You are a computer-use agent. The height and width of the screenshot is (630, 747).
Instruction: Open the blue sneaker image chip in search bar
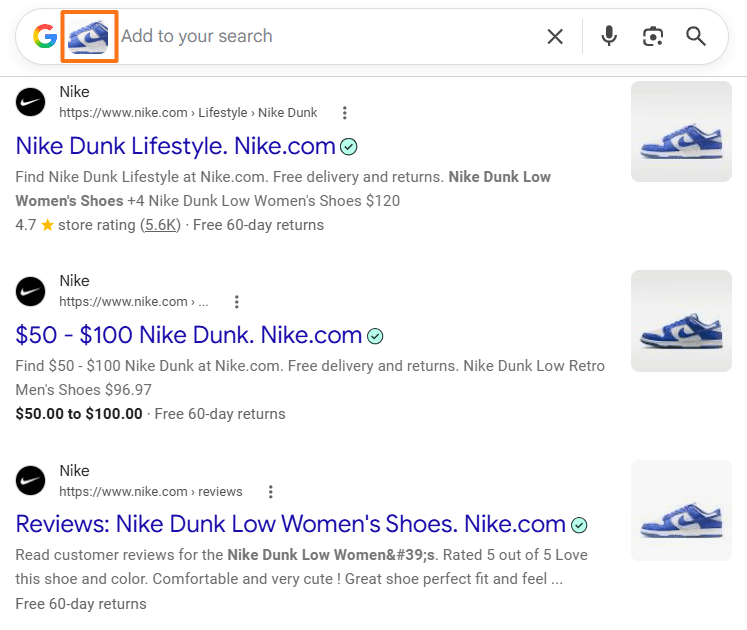click(89, 37)
